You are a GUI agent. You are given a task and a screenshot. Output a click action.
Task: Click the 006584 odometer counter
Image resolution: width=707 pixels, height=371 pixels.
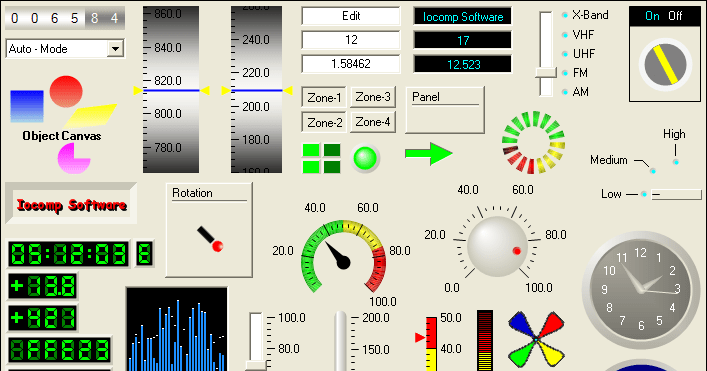pos(65,18)
